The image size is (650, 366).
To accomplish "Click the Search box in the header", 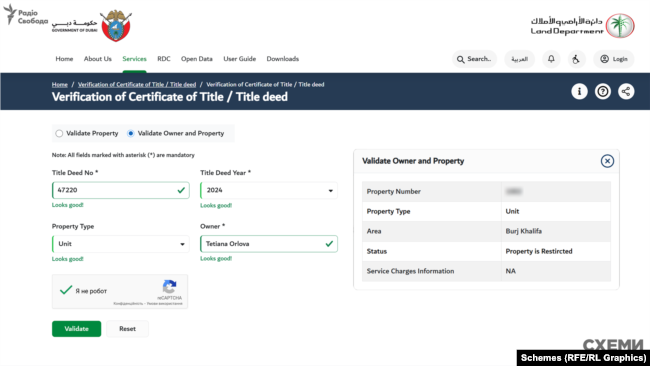I will 474,59.
